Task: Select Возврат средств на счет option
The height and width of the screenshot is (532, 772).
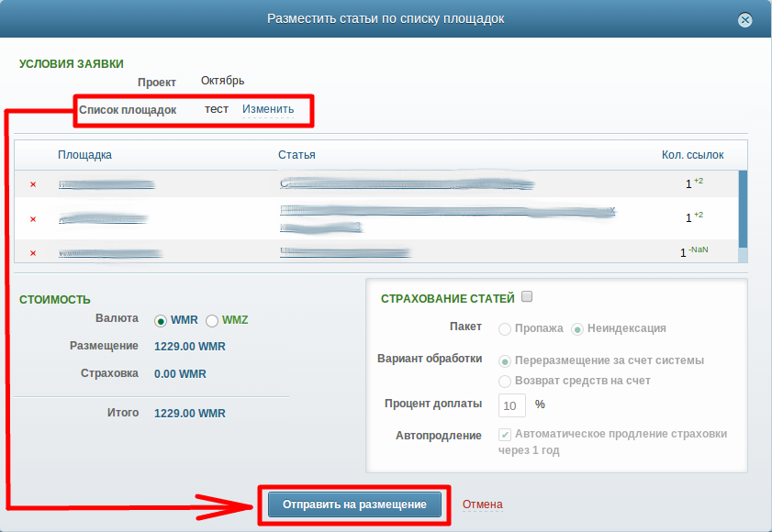Action: [x=505, y=381]
